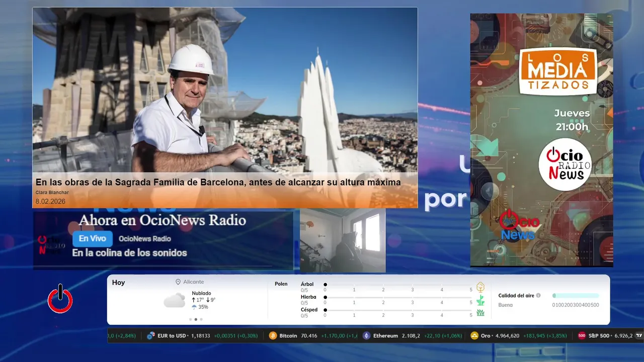
Task: Click the grass (Hierba) pollen icon
Action: [480, 300]
